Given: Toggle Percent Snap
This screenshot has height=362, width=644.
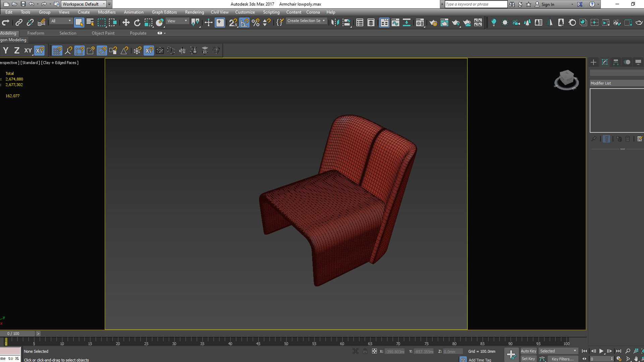Looking at the screenshot, I should 256,22.
